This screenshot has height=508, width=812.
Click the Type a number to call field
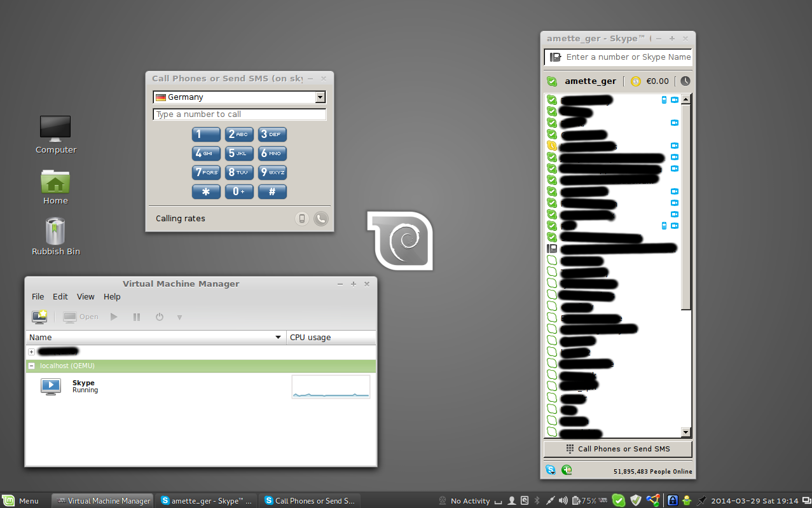tap(239, 114)
